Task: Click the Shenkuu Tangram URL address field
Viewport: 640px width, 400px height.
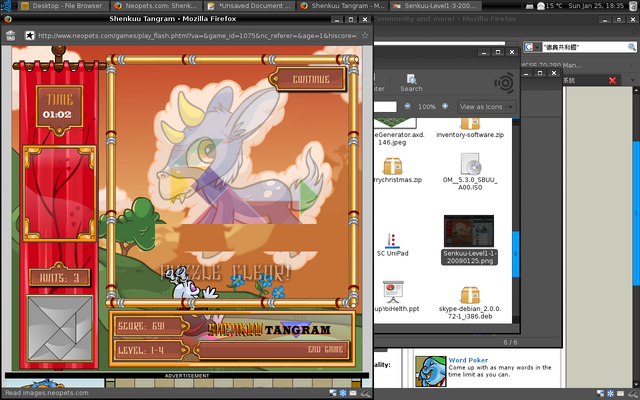Action: point(197,36)
